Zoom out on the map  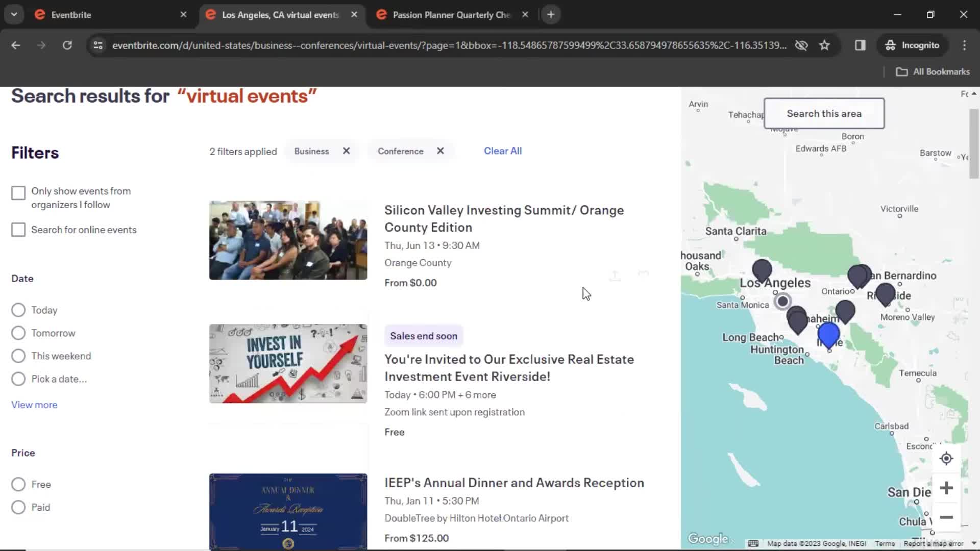coord(946,517)
